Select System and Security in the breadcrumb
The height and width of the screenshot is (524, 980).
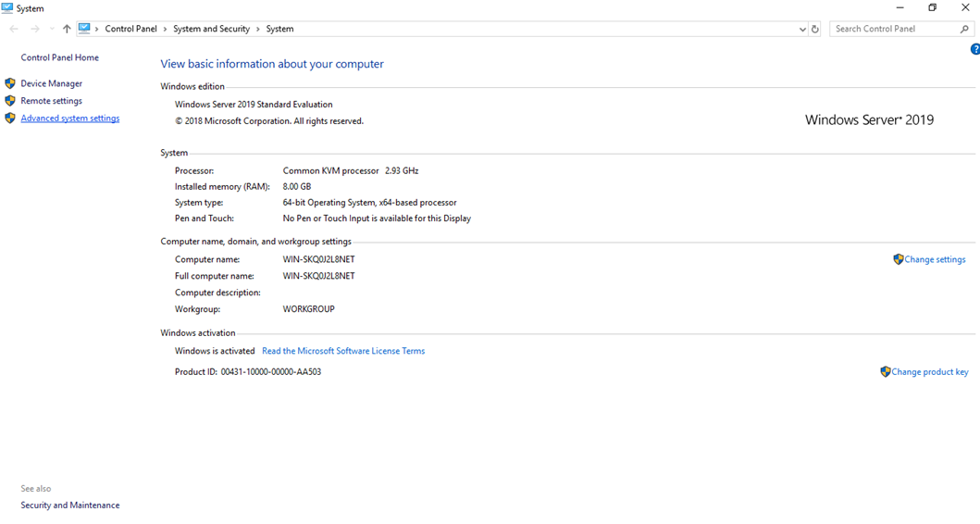(x=211, y=29)
